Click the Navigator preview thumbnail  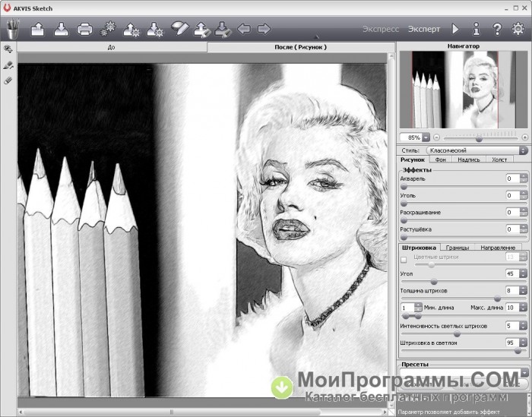464,90
